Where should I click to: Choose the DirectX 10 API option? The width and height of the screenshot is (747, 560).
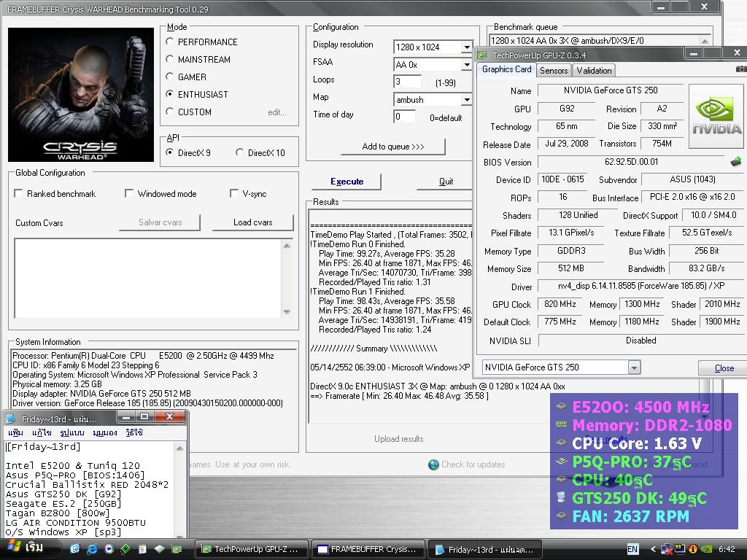(239, 152)
